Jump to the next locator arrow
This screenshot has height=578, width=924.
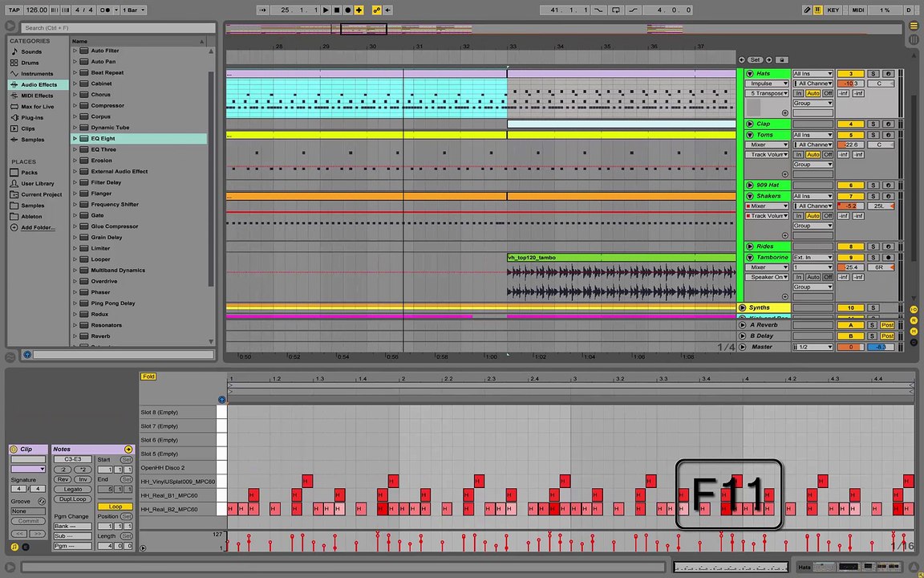[x=769, y=60]
